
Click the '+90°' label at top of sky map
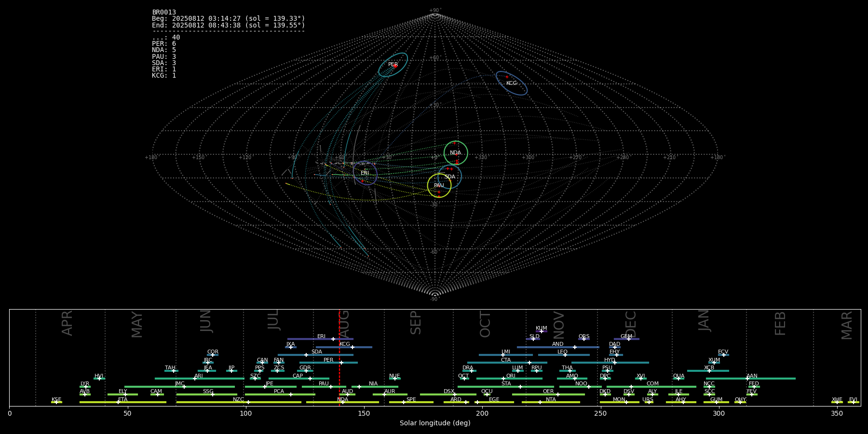[x=435, y=11]
